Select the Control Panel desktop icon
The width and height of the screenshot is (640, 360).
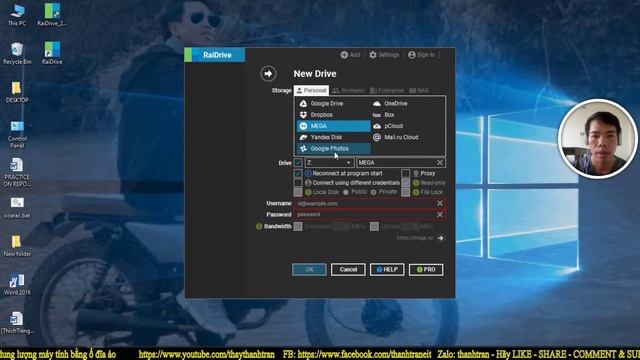point(17,134)
